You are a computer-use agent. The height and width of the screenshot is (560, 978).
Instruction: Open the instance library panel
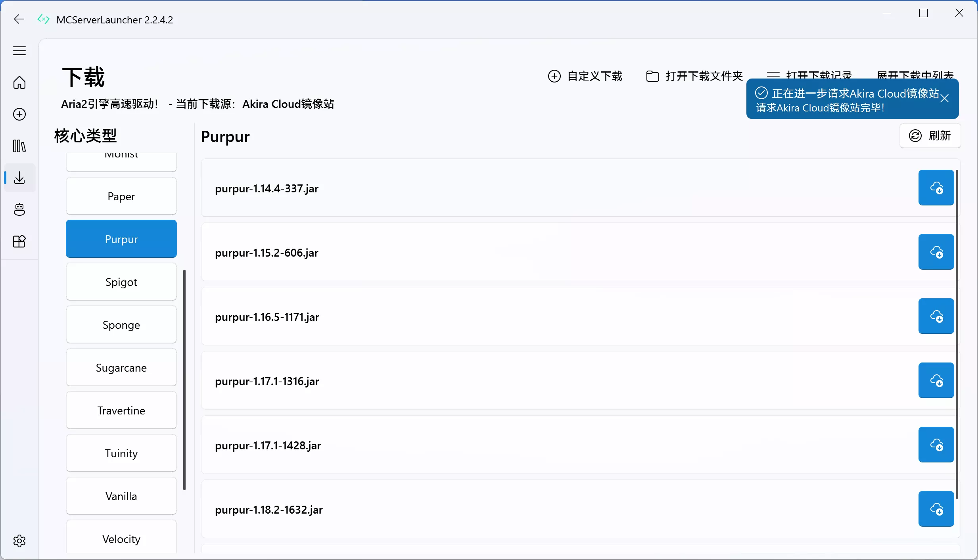click(19, 146)
